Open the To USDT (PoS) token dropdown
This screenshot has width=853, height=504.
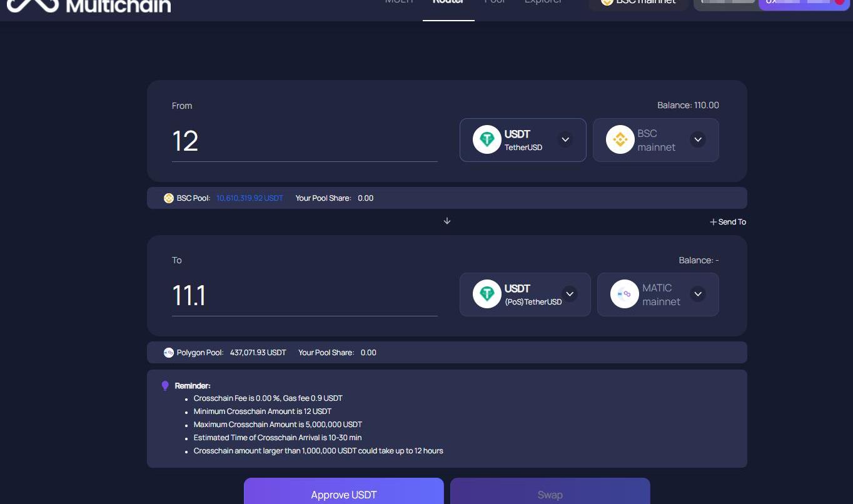(x=569, y=294)
